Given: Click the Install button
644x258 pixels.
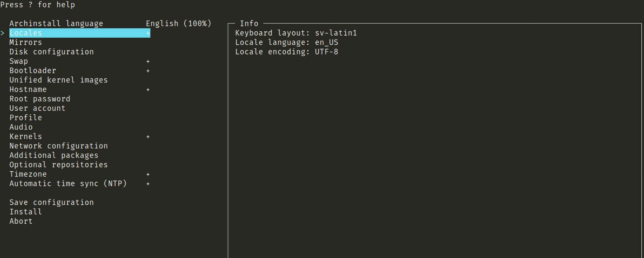Looking at the screenshot, I should coord(26,212).
